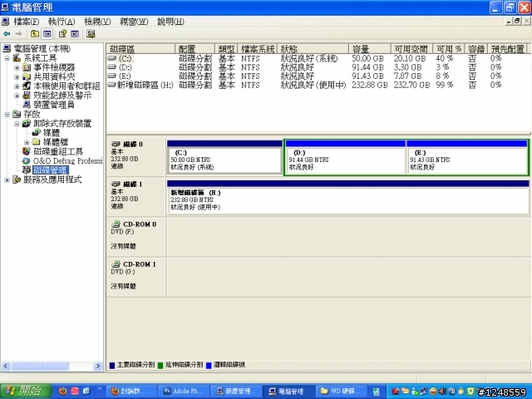532x399 pixels.
Task: Toggle the console tree show/hide toolbar button
Action: (x=47, y=33)
